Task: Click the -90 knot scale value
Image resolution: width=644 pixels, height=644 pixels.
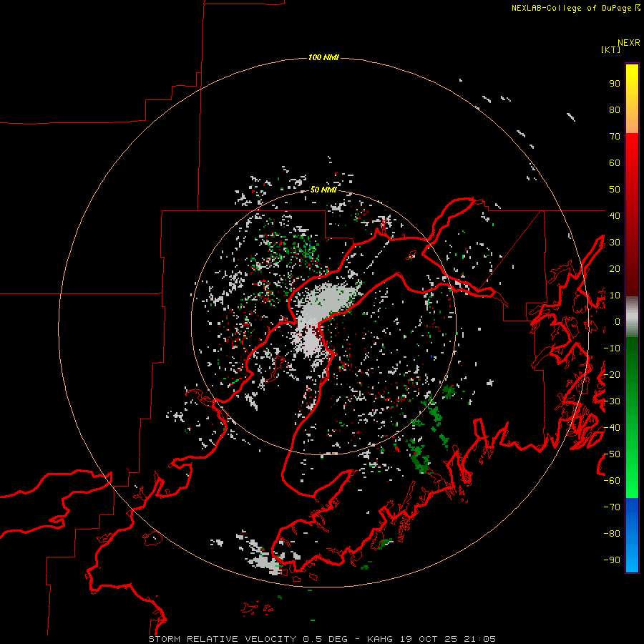Action: click(x=612, y=560)
